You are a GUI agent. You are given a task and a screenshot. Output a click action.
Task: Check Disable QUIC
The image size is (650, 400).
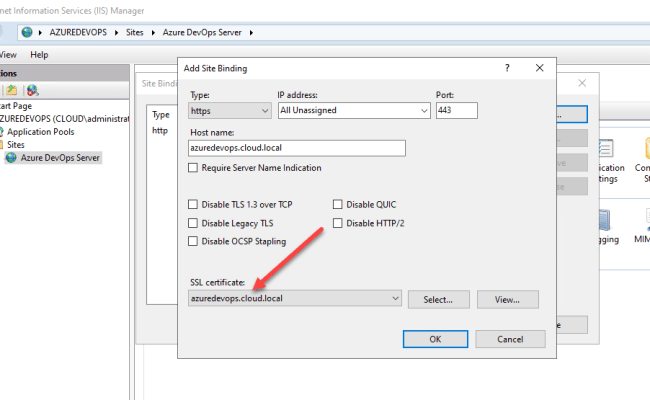point(338,204)
